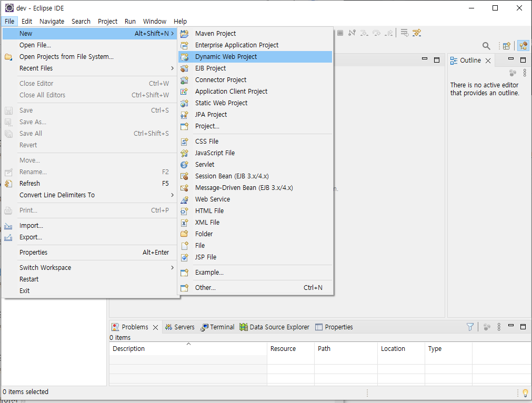The height and width of the screenshot is (403, 532).
Task: Maximize the editor area
Action: [x=437, y=60]
